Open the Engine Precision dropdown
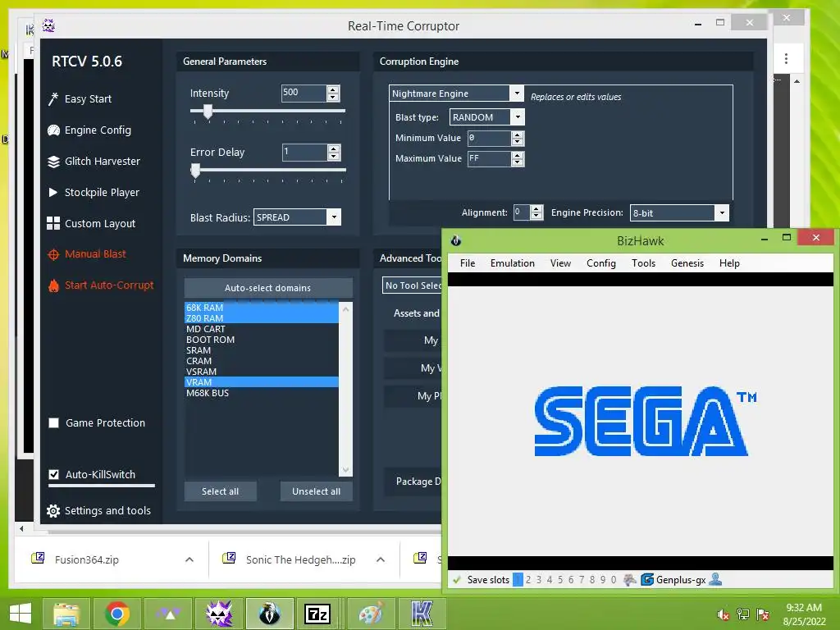This screenshot has width=840, height=630. (722, 212)
